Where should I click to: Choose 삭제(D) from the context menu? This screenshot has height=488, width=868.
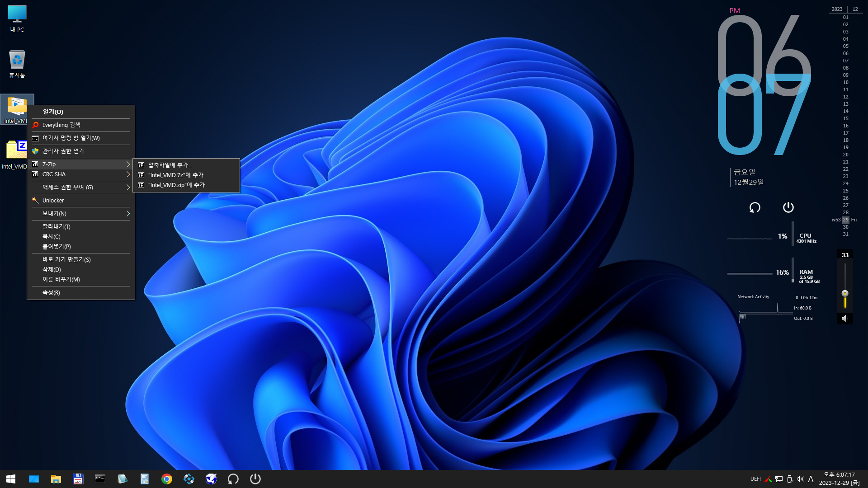coord(81,269)
